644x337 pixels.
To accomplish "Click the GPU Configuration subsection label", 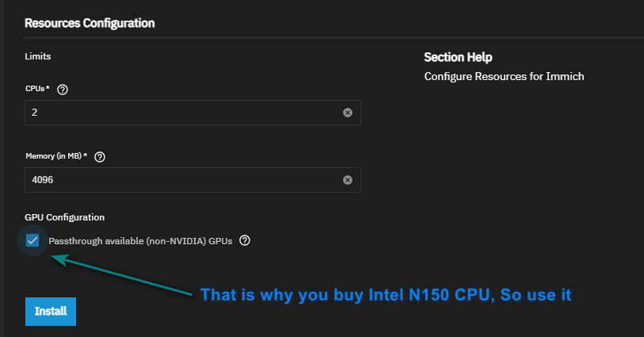I will pyautogui.click(x=65, y=217).
